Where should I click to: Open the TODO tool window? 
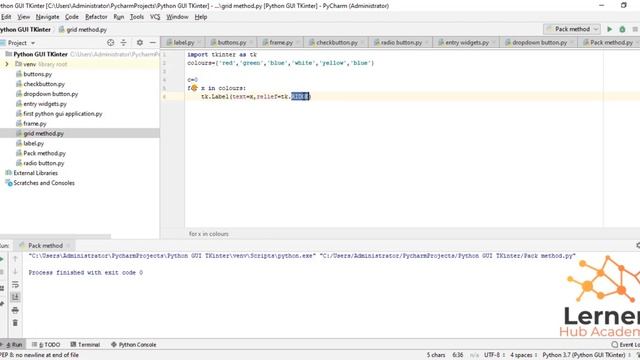point(46,344)
